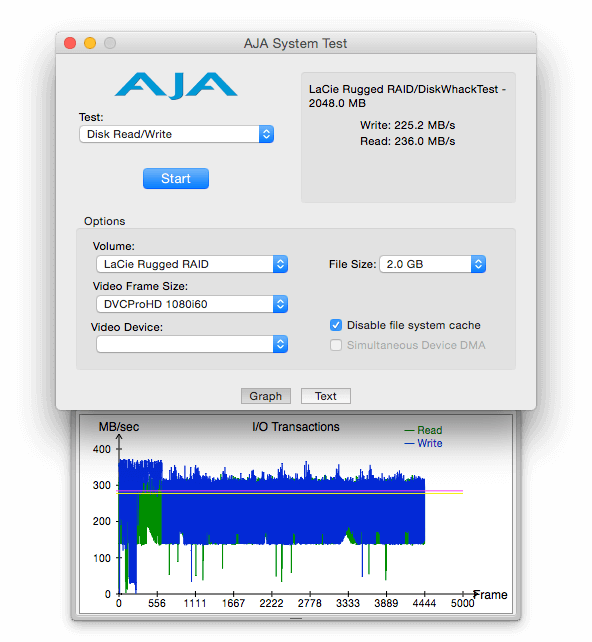
Task: Click the Read: 236.0 MB/s result
Action: coord(407,141)
